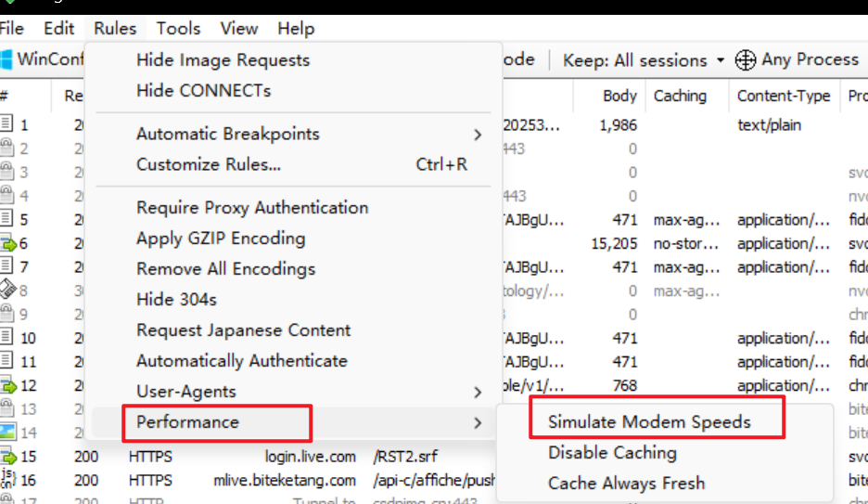The width and height of the screenshot is (868, 504).
Task: Select session 13 lock icon
Action: pyautogui.click(x=6, y=408)
